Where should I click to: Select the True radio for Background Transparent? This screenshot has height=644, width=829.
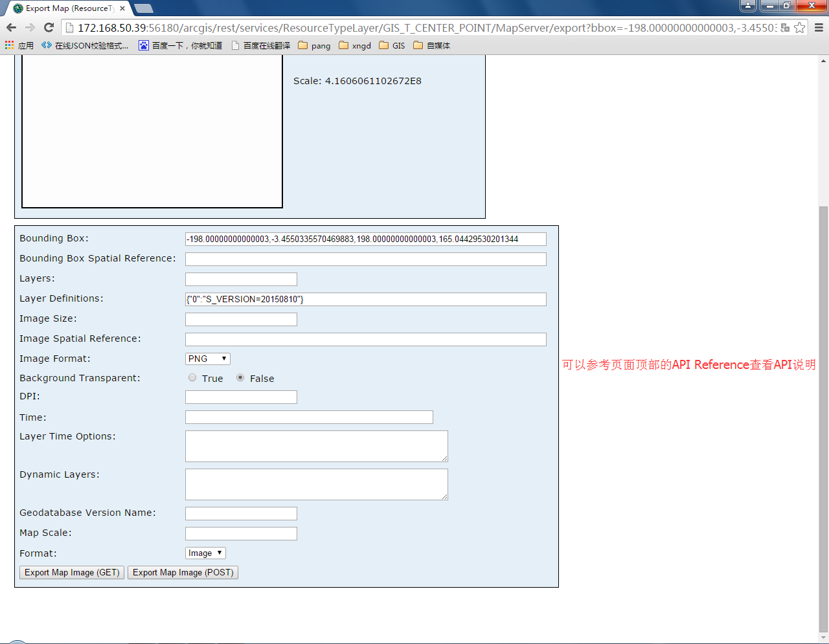pos(192,377)
